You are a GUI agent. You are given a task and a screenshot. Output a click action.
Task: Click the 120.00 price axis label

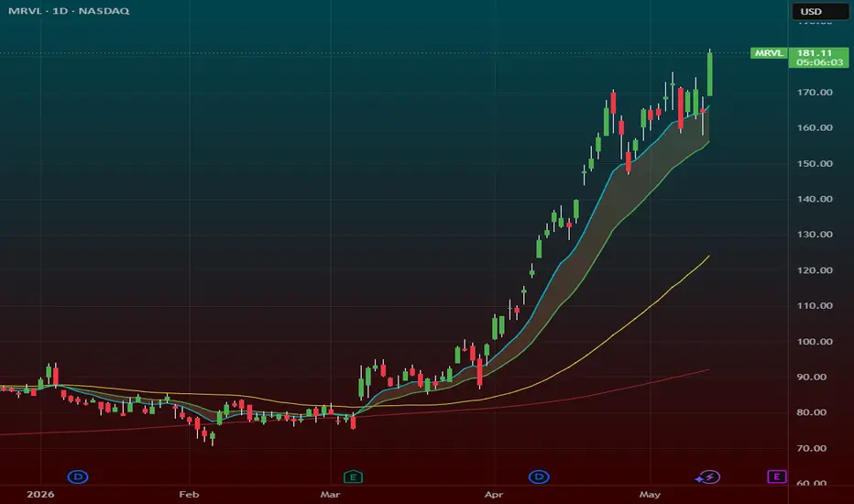pyautogui.click(x=815, y=270)
